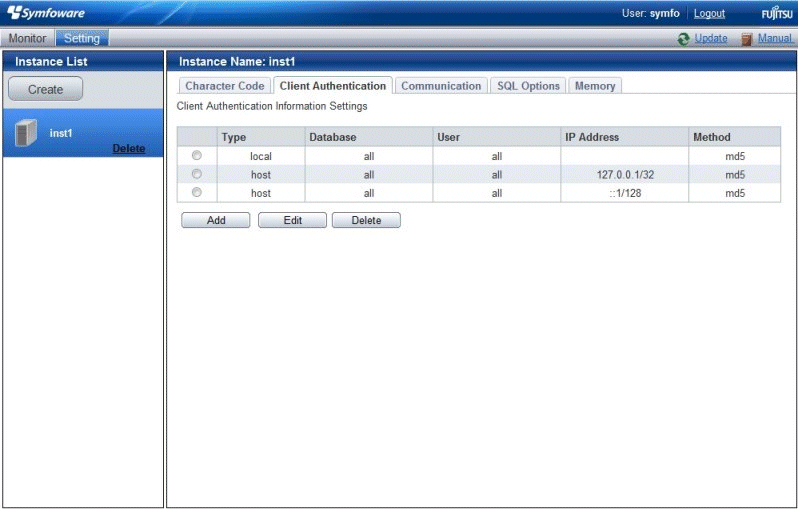This screenshot has height=509, width=798.
Task: Click the Symfoware logo
Action: point(46,13)
